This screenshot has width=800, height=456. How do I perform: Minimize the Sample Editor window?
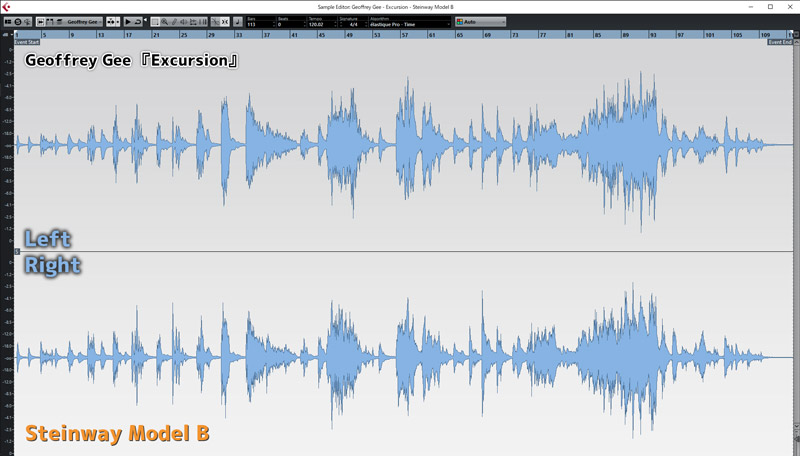pyautogui.click(x=752, y=7)
